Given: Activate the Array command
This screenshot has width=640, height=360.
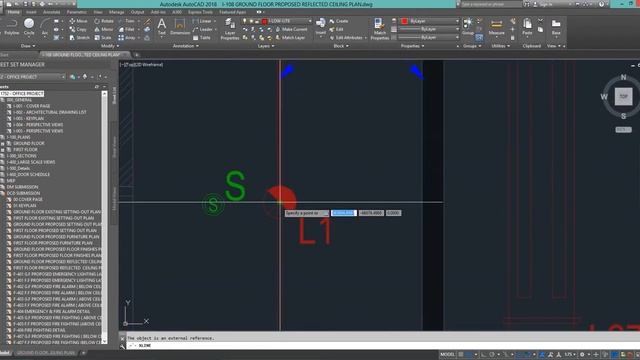Looking at the screenshot, I should (x=127, y=38).
